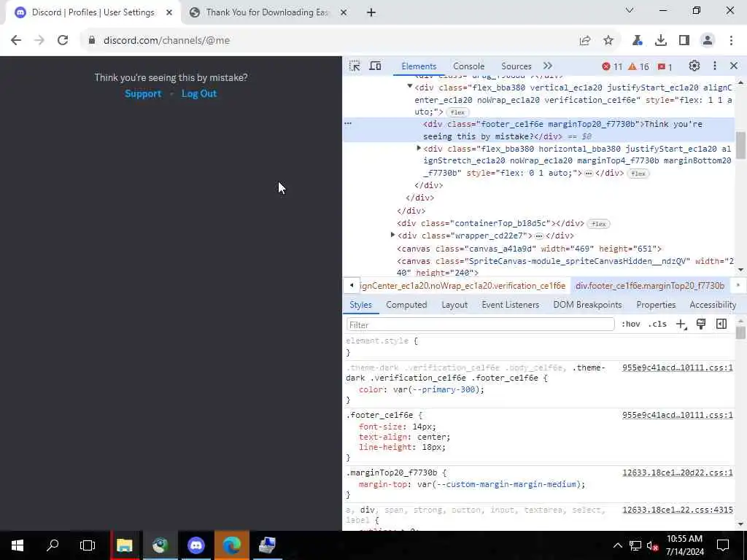747x560 pixels.
Task: Switch to Thank You for Downloading tab
Action: (x=267, y=12)
